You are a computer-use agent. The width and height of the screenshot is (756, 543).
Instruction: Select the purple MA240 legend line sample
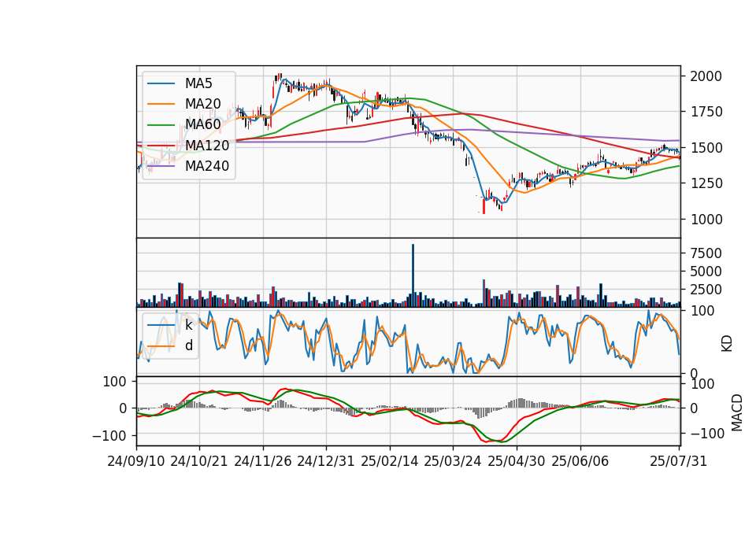point(161,166)
